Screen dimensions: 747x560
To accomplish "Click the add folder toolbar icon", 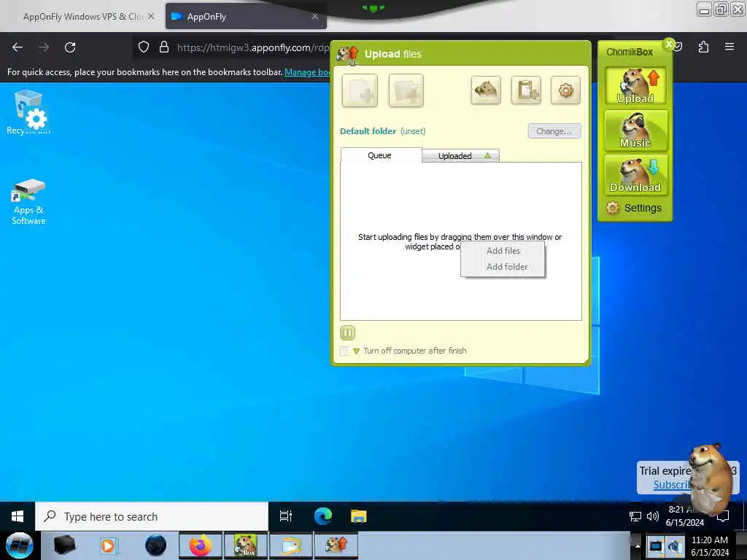I will tap(406, 90).
